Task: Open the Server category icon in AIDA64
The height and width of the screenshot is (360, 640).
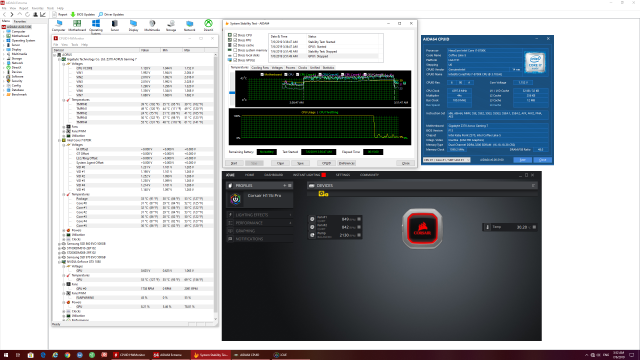Action: point(115,25)
